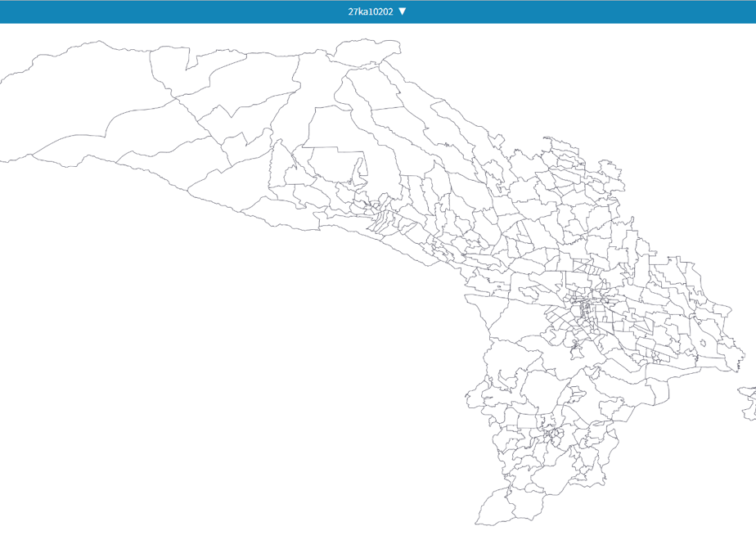Click the 27ka10202 title text

371,11
